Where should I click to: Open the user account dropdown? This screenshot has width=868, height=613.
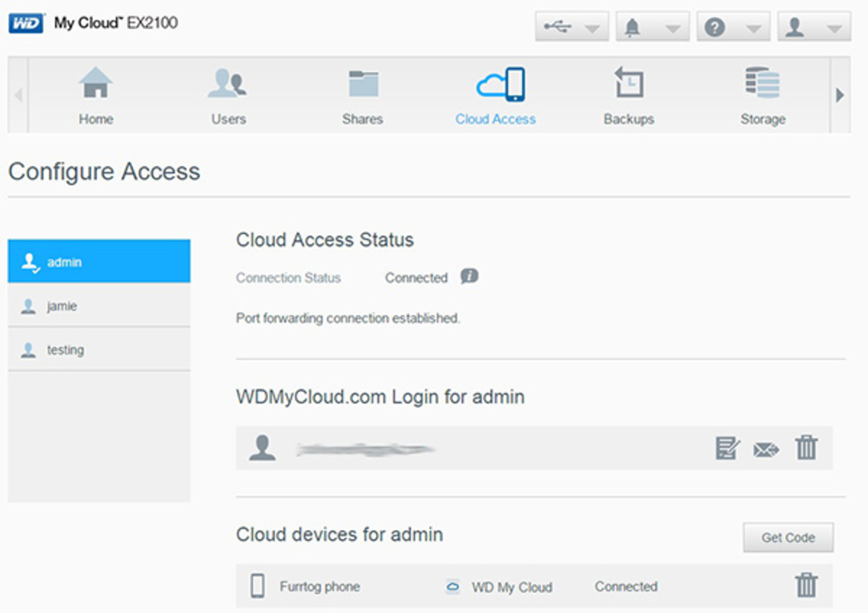(x=814, y=27)
